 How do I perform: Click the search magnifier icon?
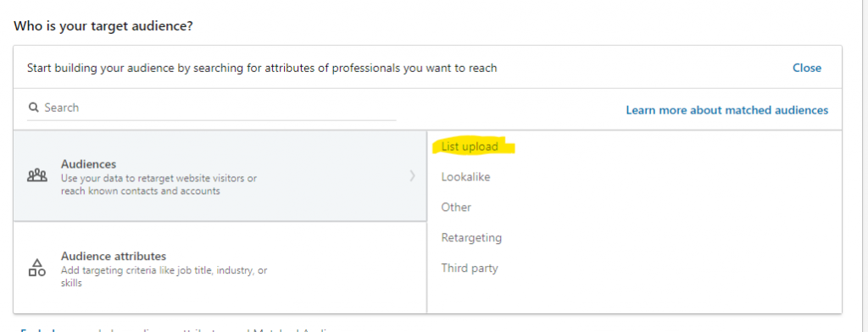(33, 108)
